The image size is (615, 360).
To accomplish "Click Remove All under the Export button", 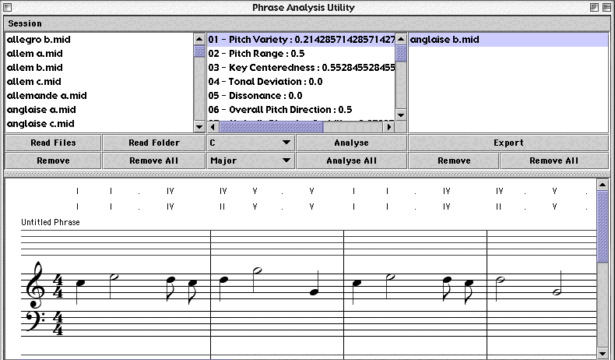I will (554, 161).
